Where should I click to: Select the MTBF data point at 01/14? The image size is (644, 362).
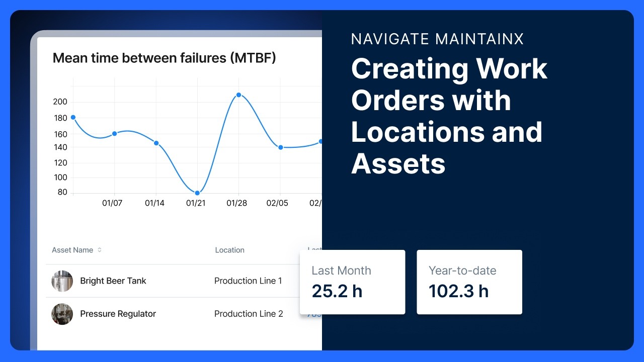tap(156, 143)
